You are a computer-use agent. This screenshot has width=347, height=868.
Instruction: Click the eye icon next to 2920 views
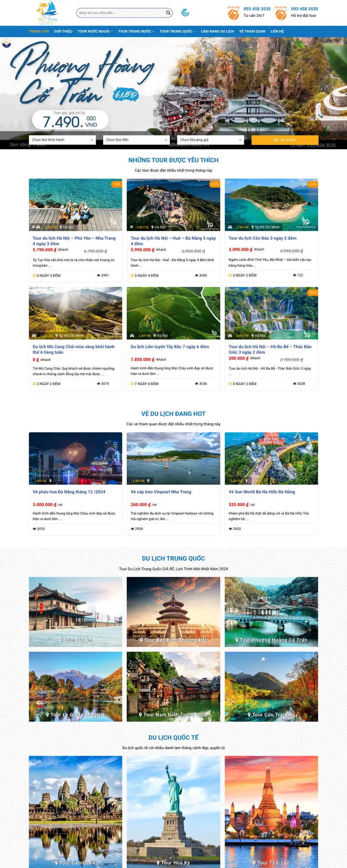click(230, 529)
